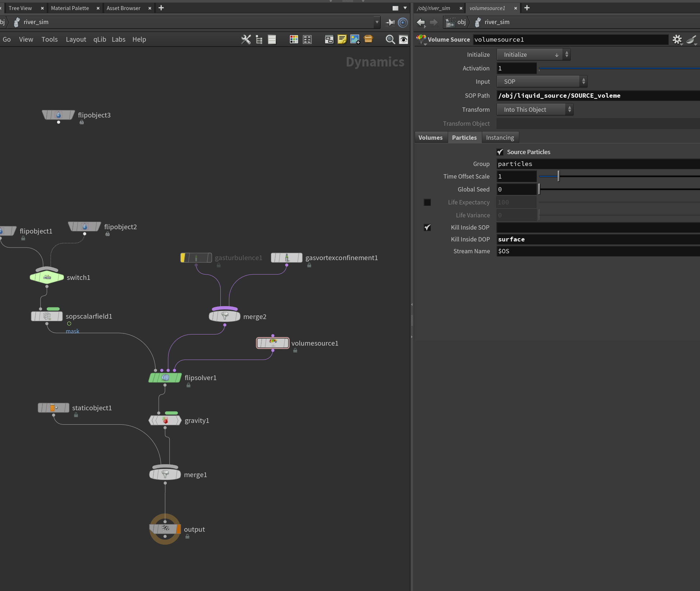Expand the Transform Into This Object dropdown
700x591 pixels.
tap(535, 110)
